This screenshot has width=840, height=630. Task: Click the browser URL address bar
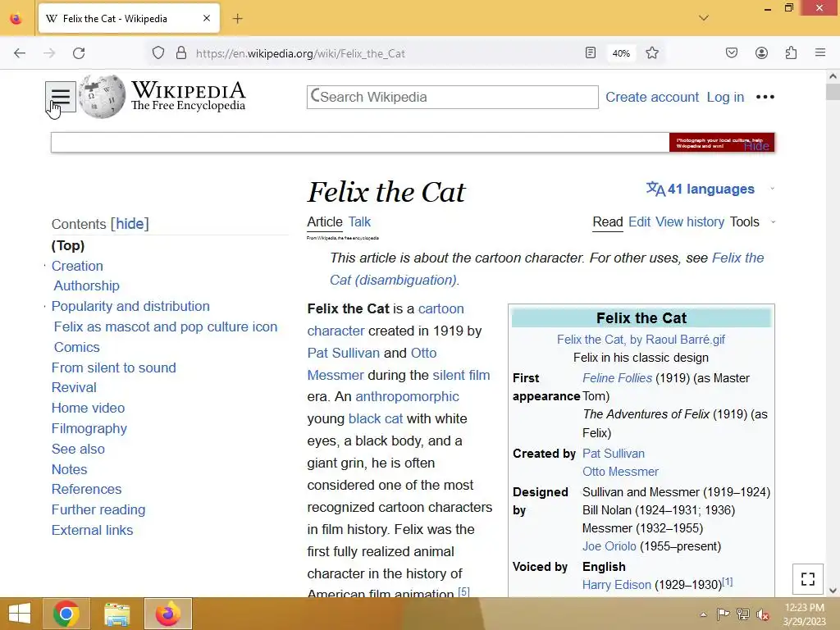pos(386,53)
